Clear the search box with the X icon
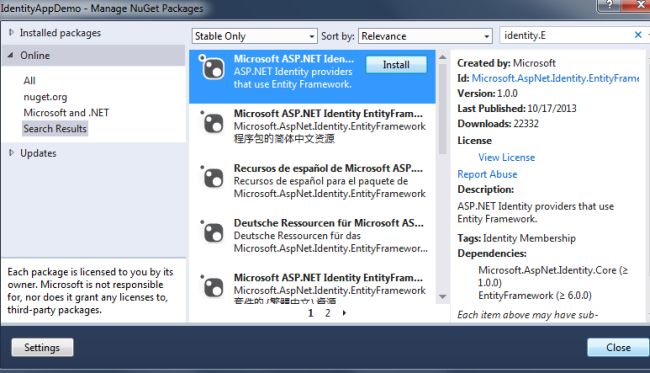 638,35
